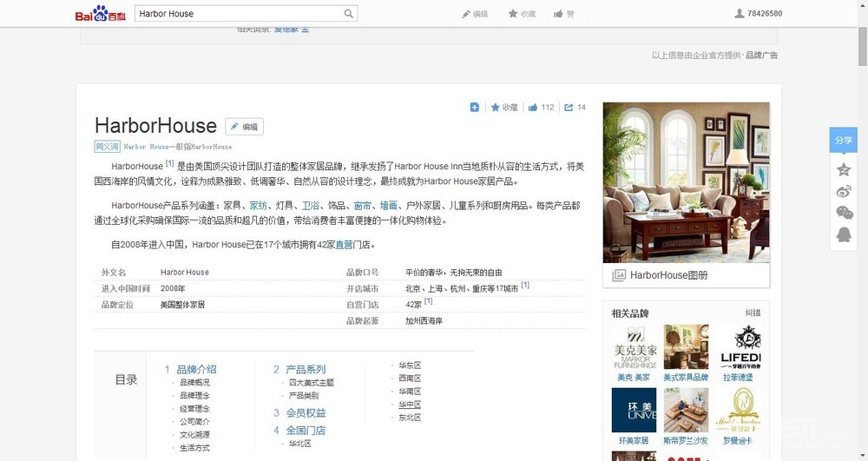Click the 拉菲德堡 caption link
The height and width of the screenshot is (461, 868).
tap(738, 378)
